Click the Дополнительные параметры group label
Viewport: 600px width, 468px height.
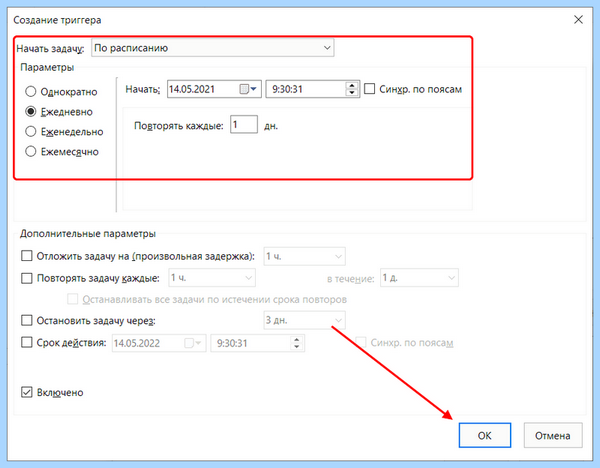point(88,233)
